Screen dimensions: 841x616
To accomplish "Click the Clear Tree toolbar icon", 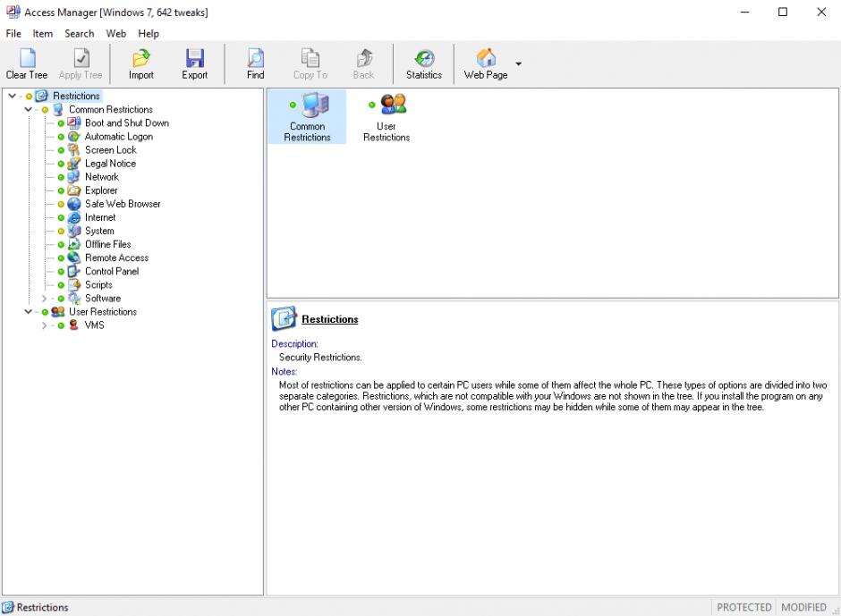I will [27, 58].
